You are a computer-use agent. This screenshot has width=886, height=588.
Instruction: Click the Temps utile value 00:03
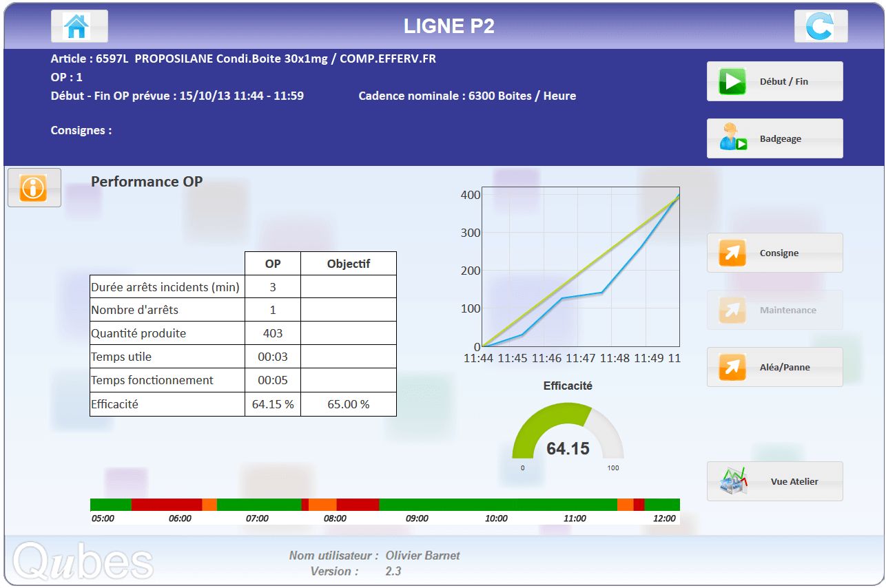273,357
